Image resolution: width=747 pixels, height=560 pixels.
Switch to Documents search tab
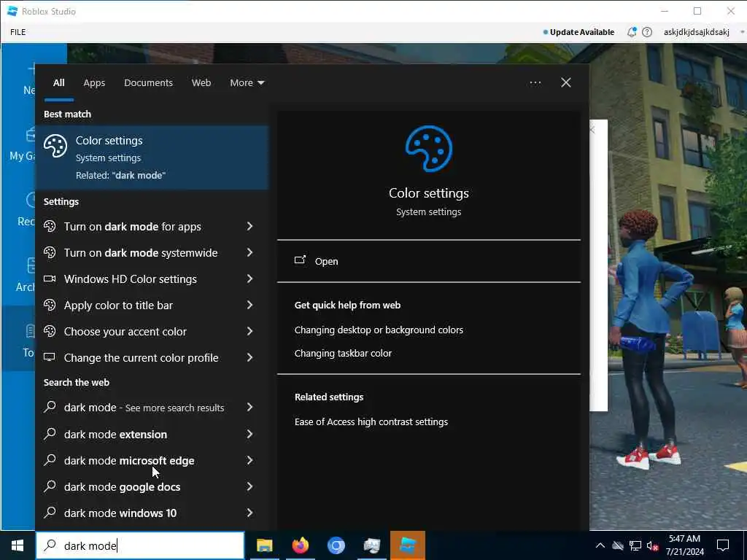148,83
